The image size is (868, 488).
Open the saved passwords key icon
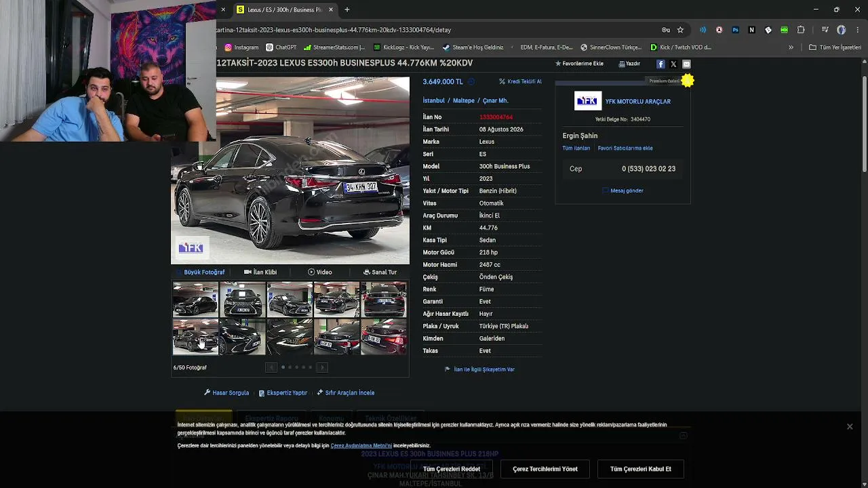666,30
